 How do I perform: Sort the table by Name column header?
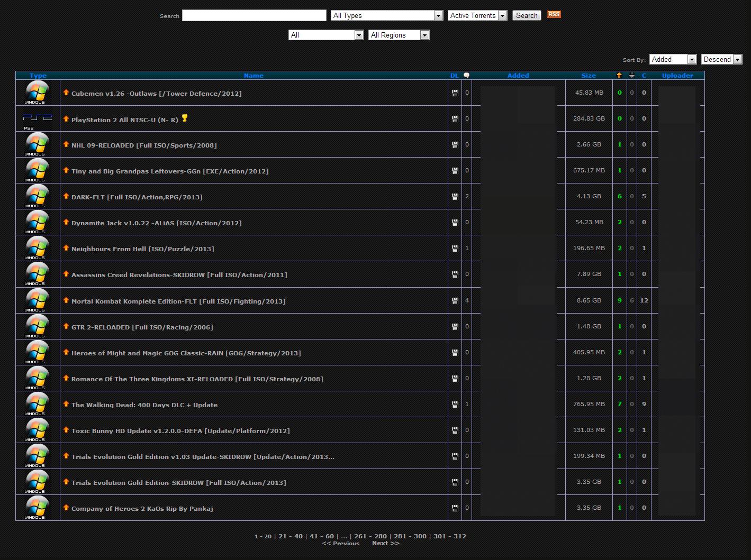(254, 76)
